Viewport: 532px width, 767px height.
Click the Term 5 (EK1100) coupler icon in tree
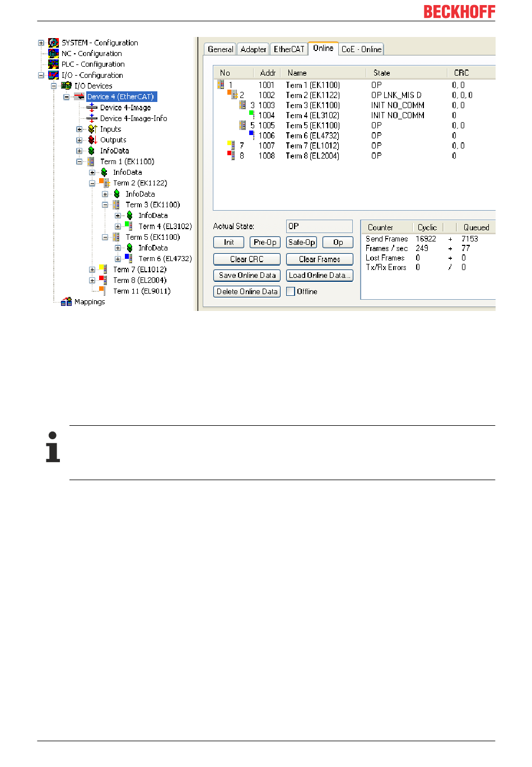tap(116, 237)
